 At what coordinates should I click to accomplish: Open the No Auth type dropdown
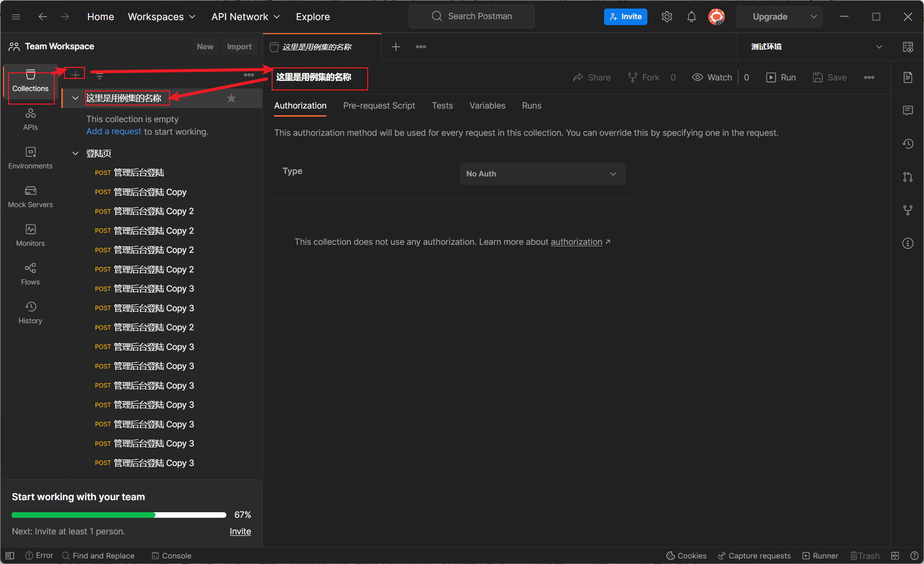pyautogui.click(x=542, y=174)
